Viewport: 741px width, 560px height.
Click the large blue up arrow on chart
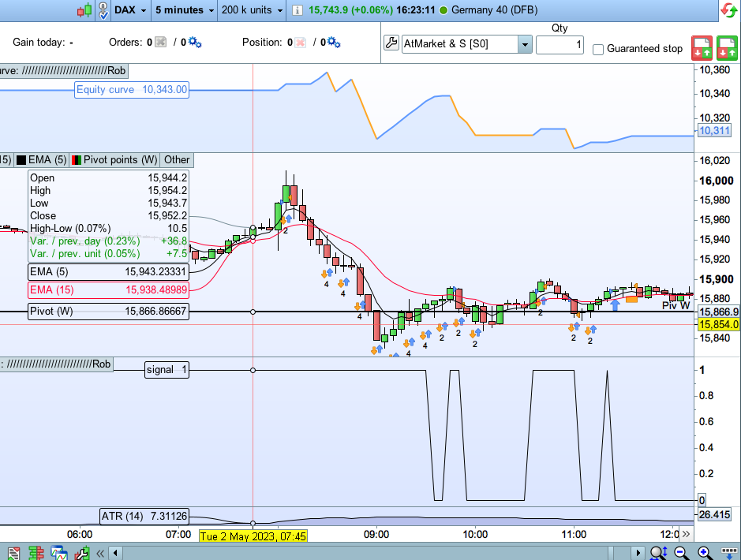(615, 304)
